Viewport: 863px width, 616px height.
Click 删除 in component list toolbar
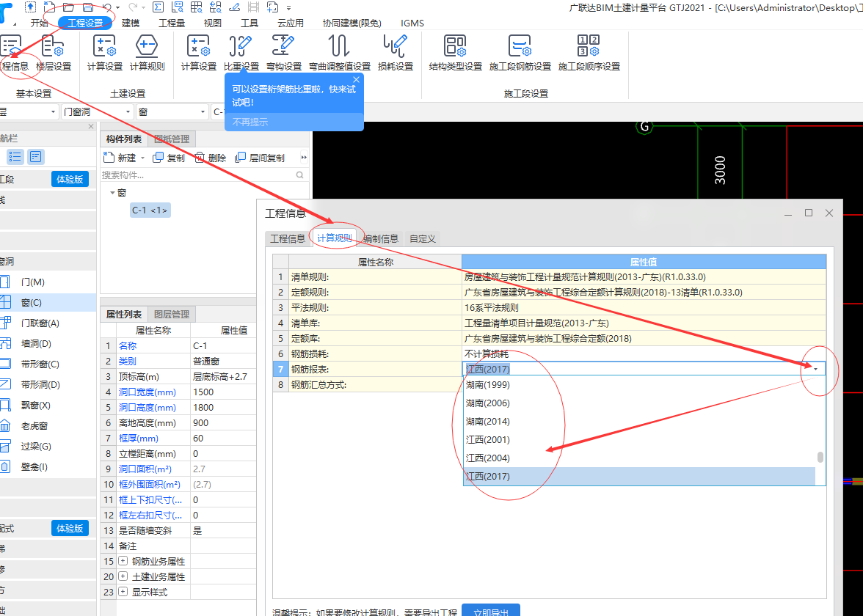tap(210, 158)
